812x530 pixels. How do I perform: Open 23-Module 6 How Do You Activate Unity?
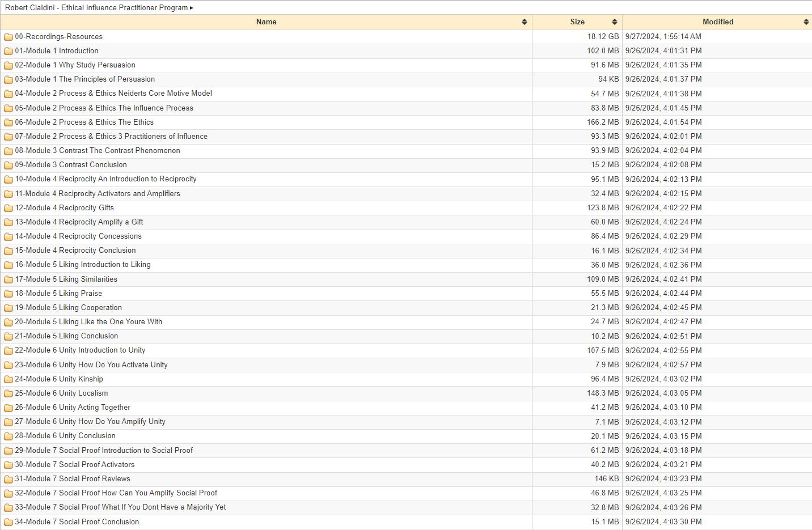point(91,365)
